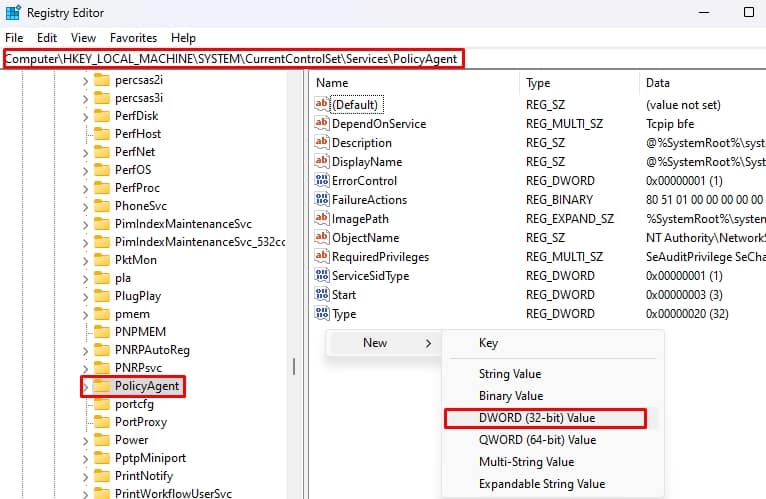The width and height of the screenshot is (766, 499).
Task: Click the icon next to ImagePath value
Action: [321, 218]
